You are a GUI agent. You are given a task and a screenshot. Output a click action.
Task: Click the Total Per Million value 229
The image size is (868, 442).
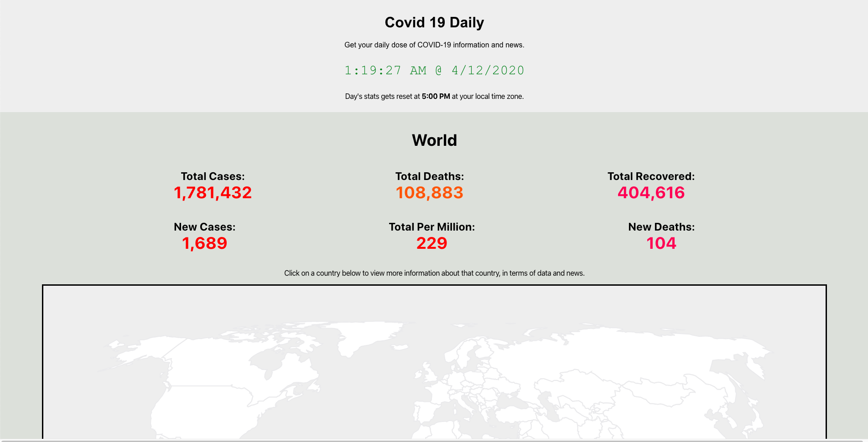pyautogui.click(x=431, y=243)
